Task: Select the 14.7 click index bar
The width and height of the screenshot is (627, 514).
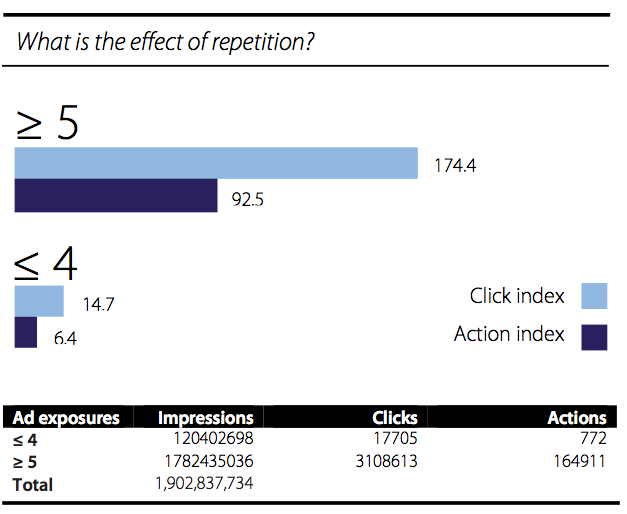Action: click(x=39, y=301)
